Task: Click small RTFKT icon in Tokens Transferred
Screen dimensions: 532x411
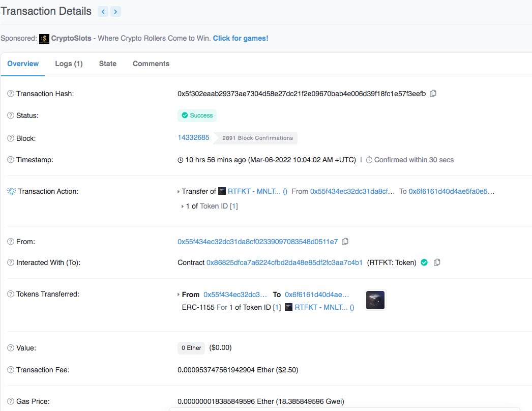Action: 288,307
